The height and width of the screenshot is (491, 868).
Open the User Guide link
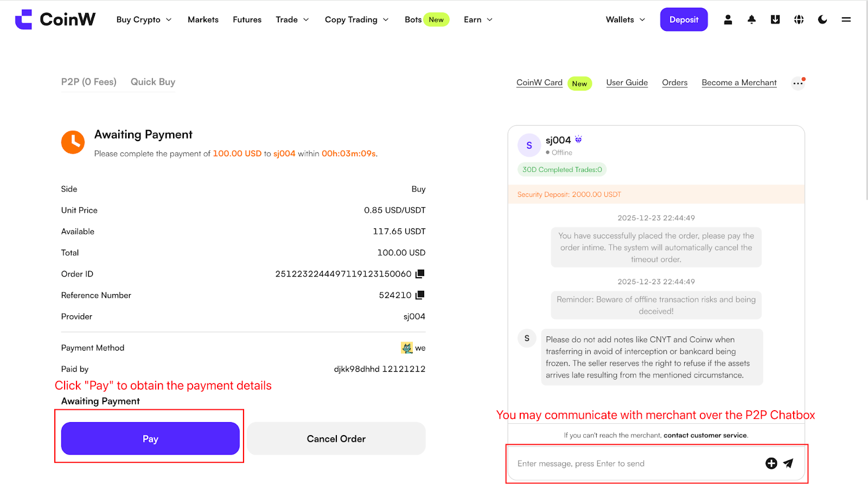(627, 82)
